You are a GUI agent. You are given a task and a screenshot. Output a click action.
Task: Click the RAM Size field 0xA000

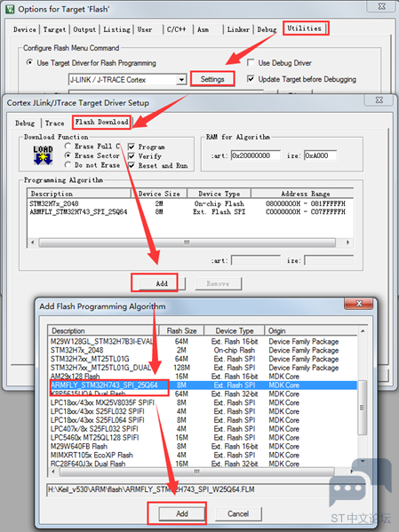[x=320, y=155]
